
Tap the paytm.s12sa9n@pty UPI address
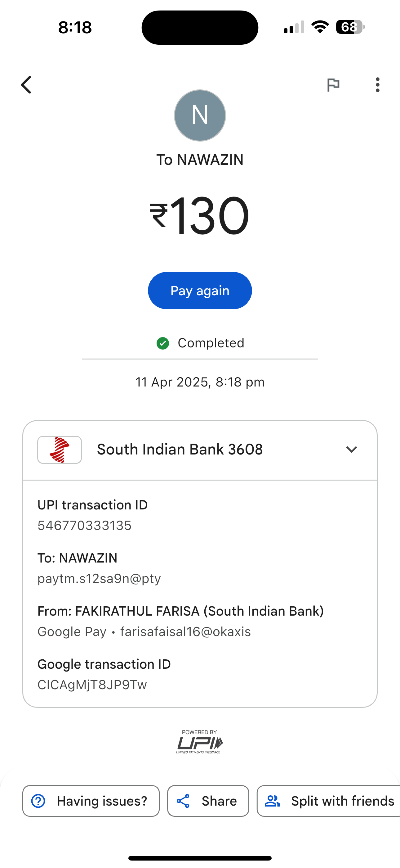pyautogui.click(x=99, y=579)
